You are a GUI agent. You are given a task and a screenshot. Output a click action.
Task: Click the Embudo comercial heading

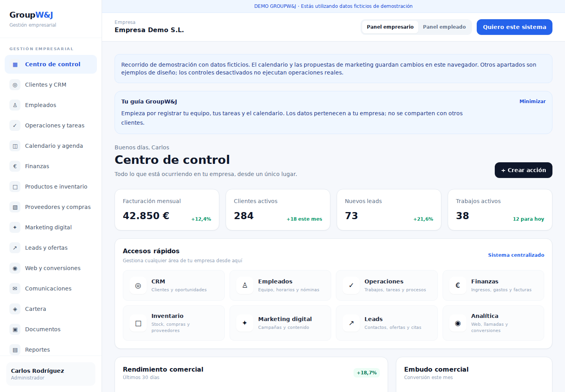(x=436, y=369)
